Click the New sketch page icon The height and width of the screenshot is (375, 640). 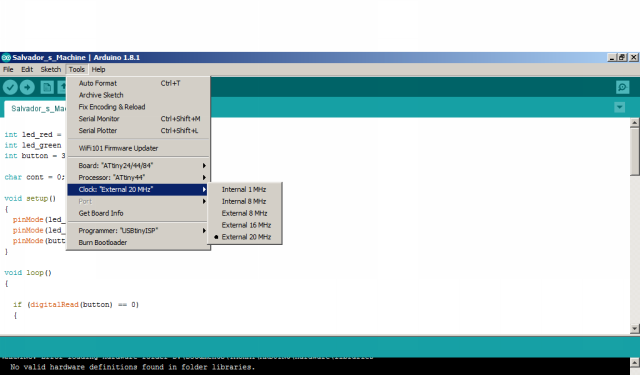pyautogui.click(x=47, y=87)
